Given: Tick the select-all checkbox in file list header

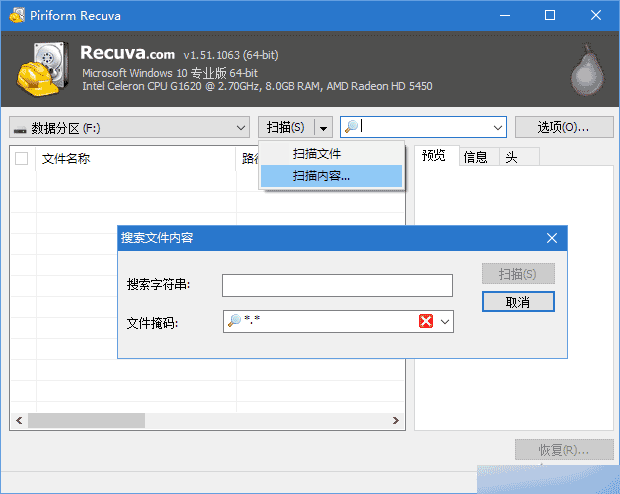Looking at the screenshot, I should point(21,159).
